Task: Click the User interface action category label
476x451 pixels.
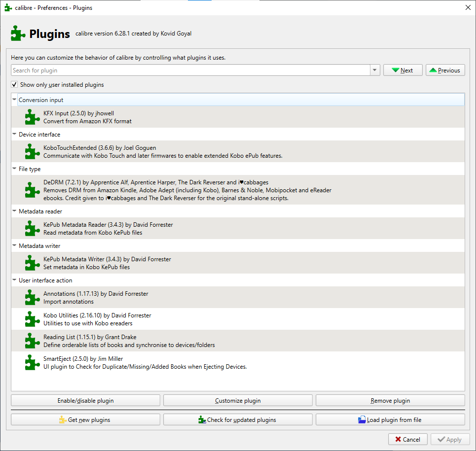Action: 45,280
